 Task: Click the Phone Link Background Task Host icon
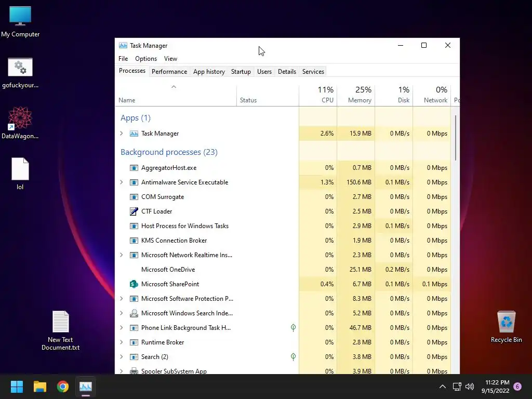tap(134, 328)
